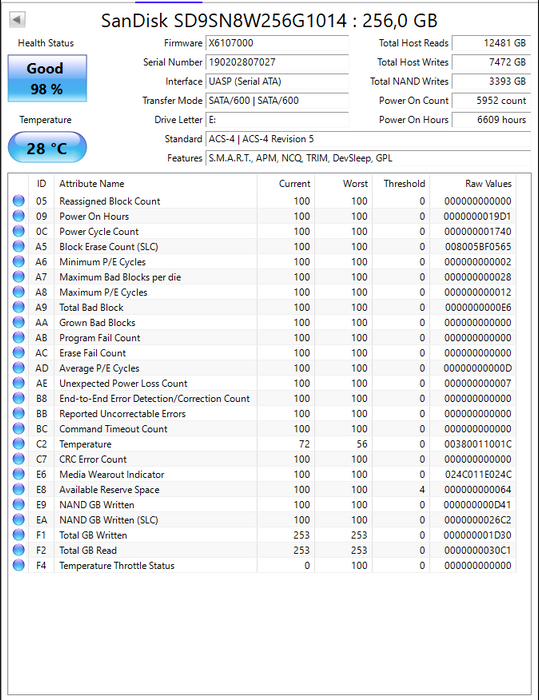Select the NAND GB Written (SLC) attribute name

[x=109, y=520]
